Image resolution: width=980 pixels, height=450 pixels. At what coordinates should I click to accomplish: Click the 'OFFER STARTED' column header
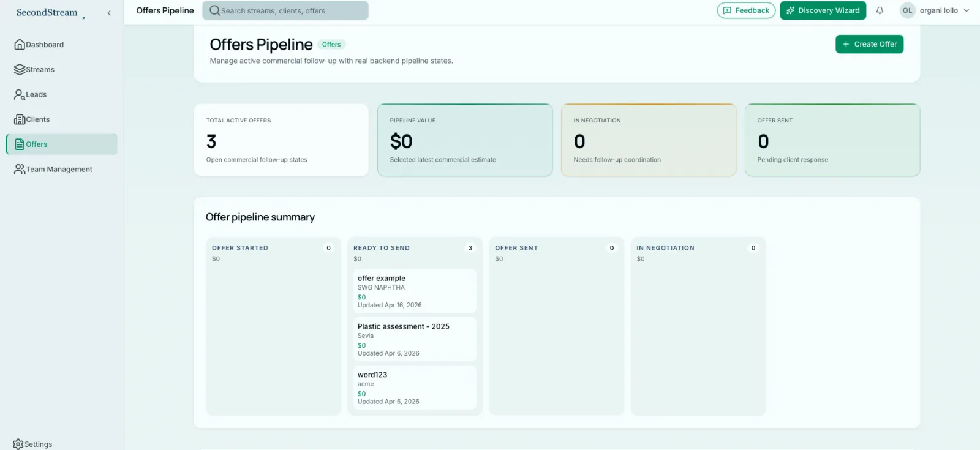240,248
